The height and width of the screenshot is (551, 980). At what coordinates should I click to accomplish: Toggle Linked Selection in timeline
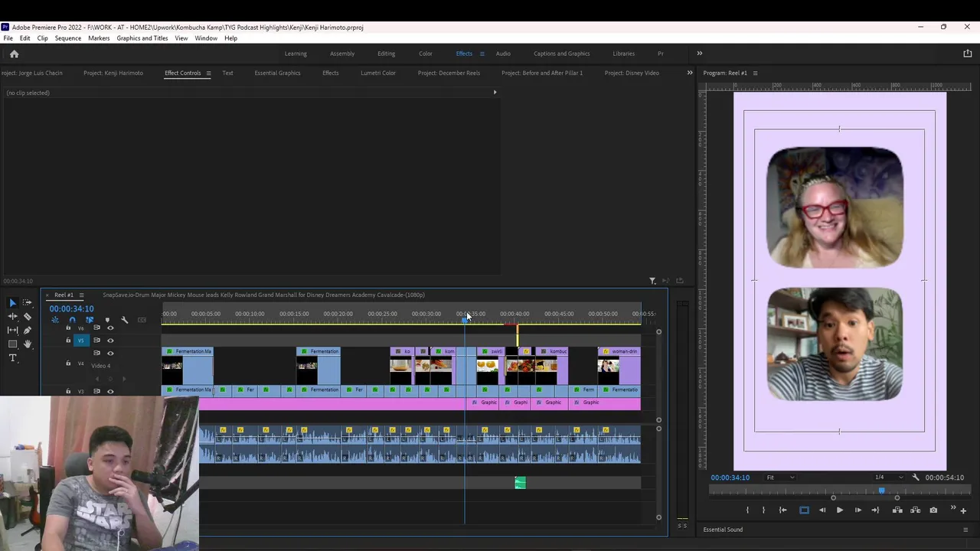point(90,320)
